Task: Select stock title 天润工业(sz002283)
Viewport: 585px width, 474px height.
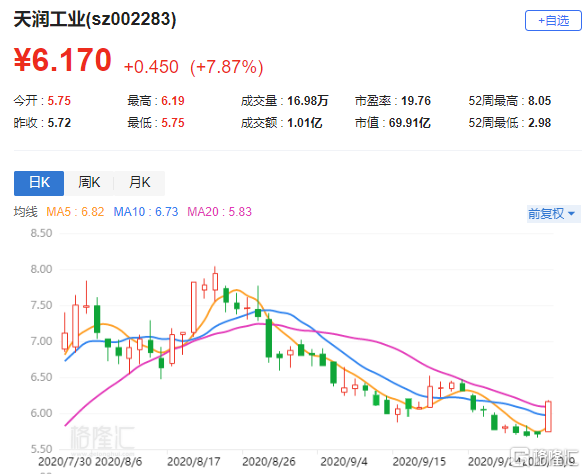Action: (95, 19)
